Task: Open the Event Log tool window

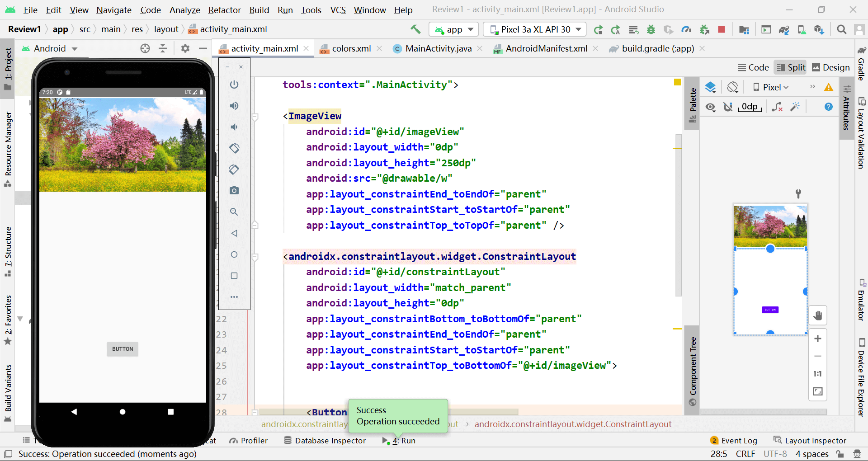Action: [733, 441]
